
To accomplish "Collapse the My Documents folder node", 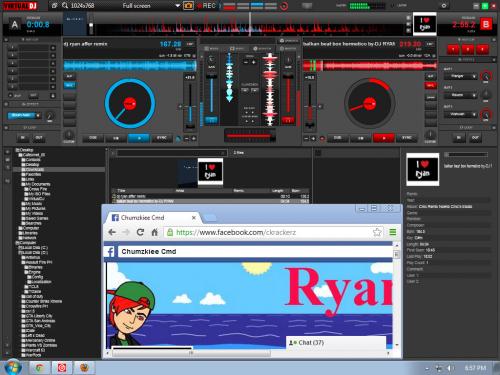I will pyautogui.click(x=23, y=184).
